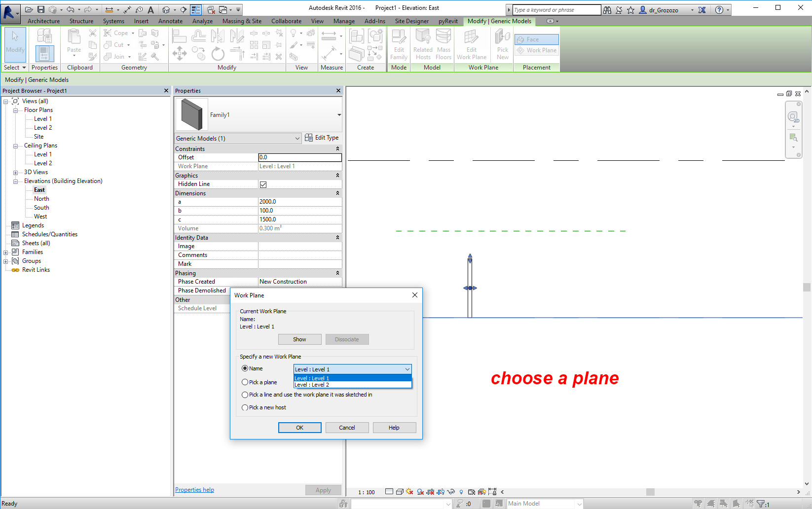
Task: Choose Pick a new host option
Action: pos(245,407)
